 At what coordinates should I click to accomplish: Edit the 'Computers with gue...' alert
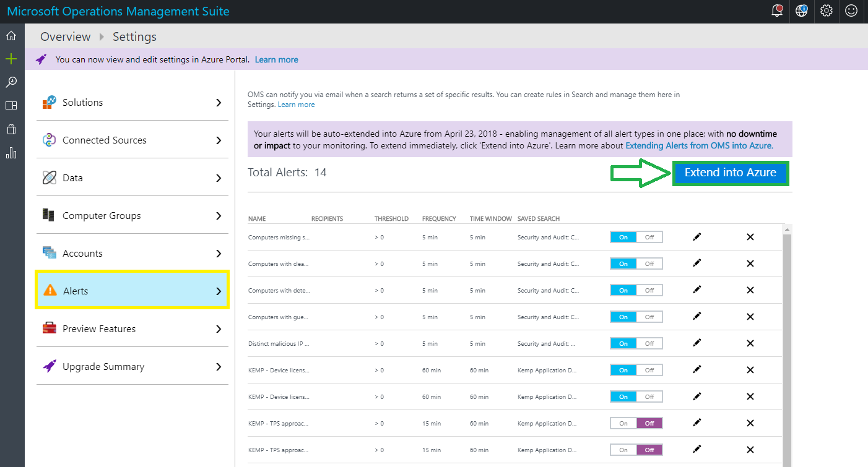pos(697,316)
